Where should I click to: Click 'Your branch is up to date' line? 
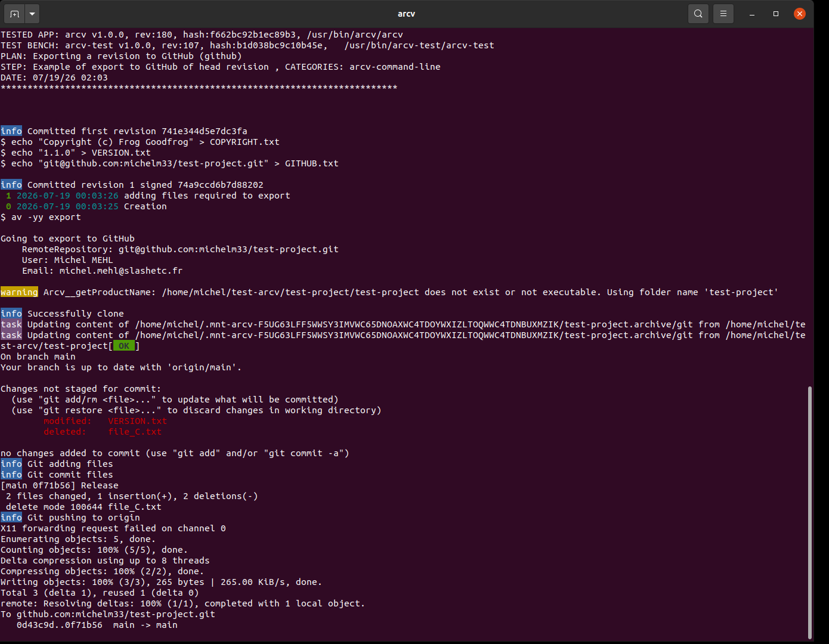[121, 367]
